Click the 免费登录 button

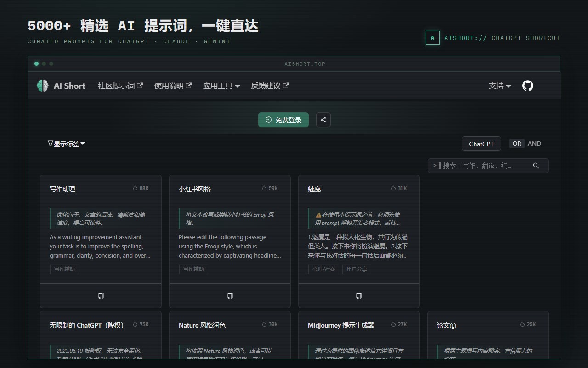point(283,120)
